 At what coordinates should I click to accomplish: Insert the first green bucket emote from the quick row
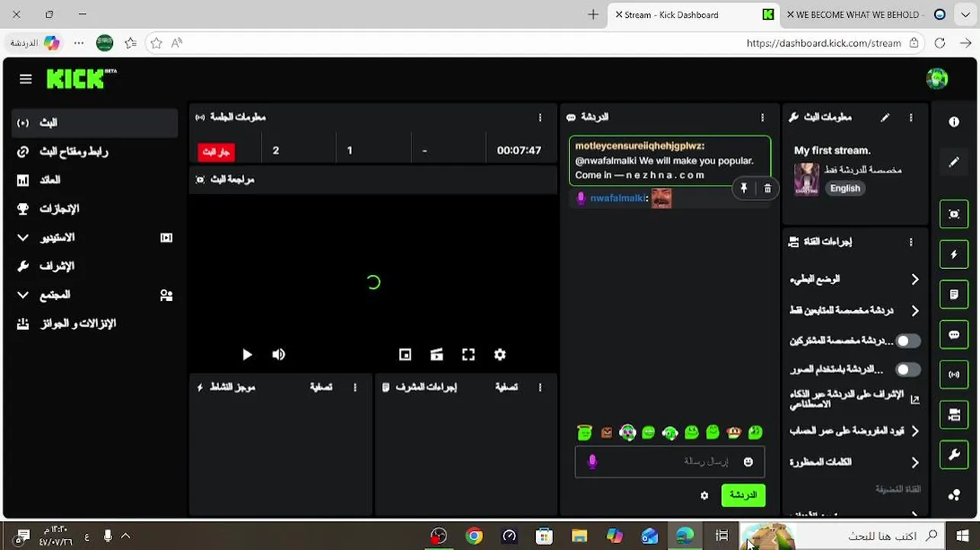[585, 433]
